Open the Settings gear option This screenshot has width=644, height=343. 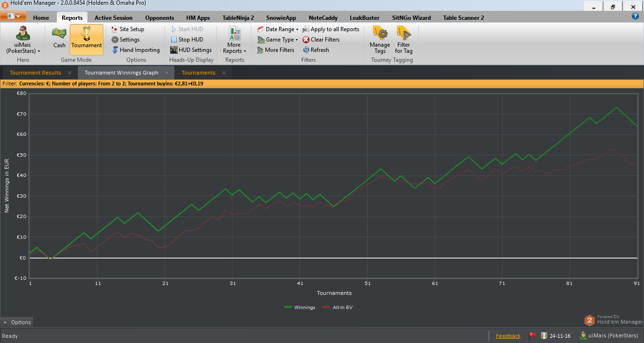pos(125,40)
